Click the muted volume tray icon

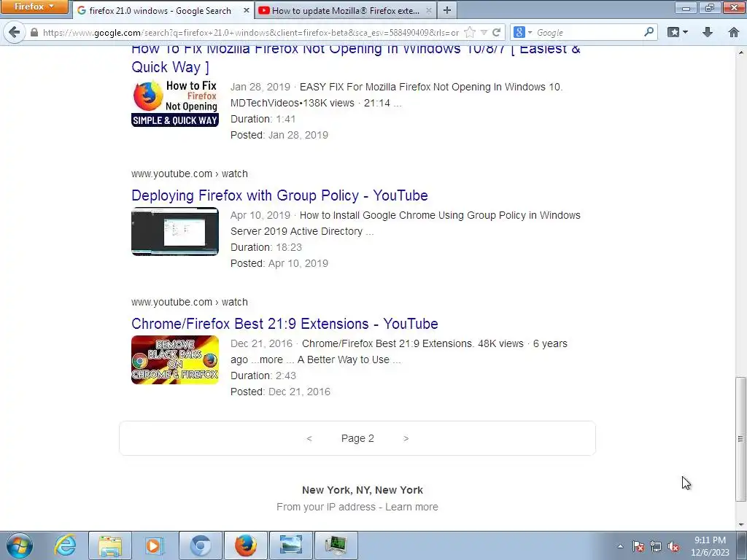point(673,546)
